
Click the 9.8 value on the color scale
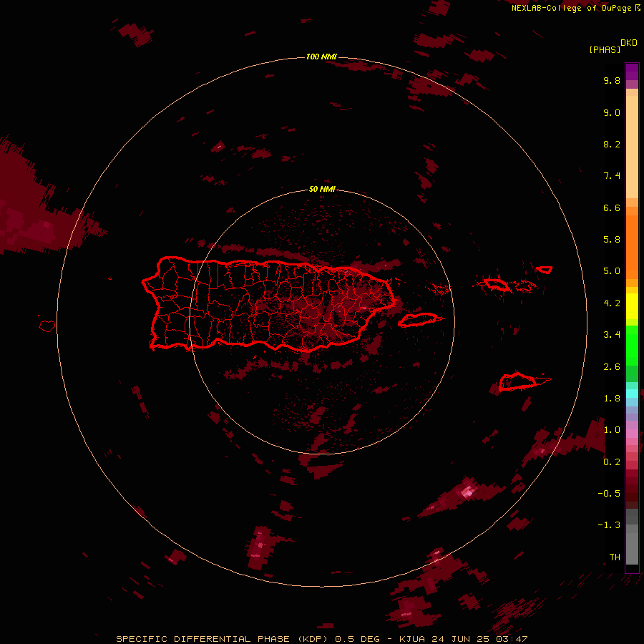[x=612, y=80]
